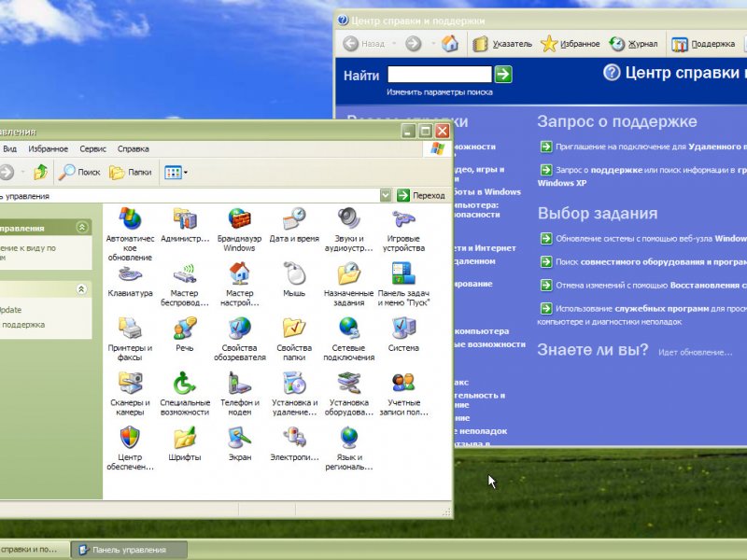Image resolution: width=747 pixels, height=560 pixels.
Task: Open the Вид menu
Action: point(10,149)
